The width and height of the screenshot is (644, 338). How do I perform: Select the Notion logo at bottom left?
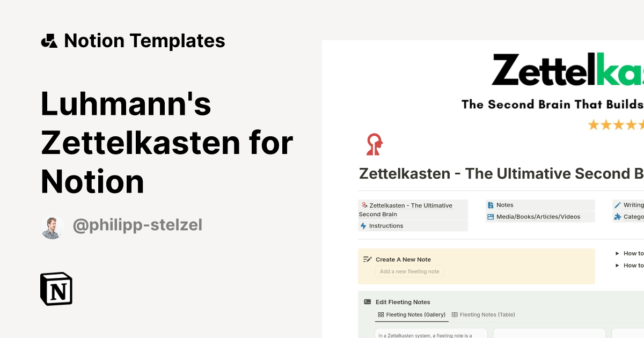tap(56, 289)
